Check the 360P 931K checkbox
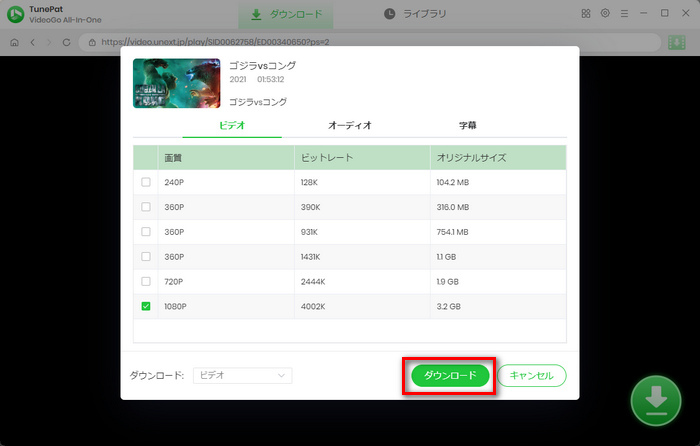This screenshot has width=700, height=446. pos(146,232)
